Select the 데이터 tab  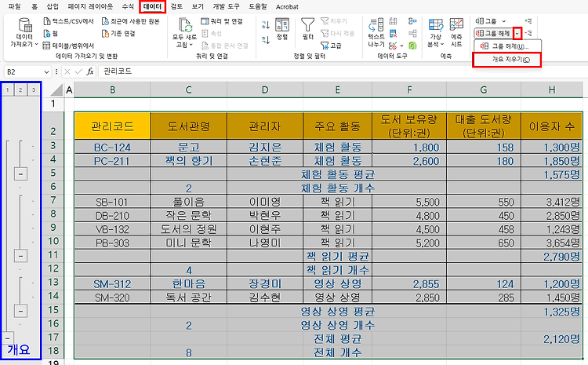click(x=152, y=6)
